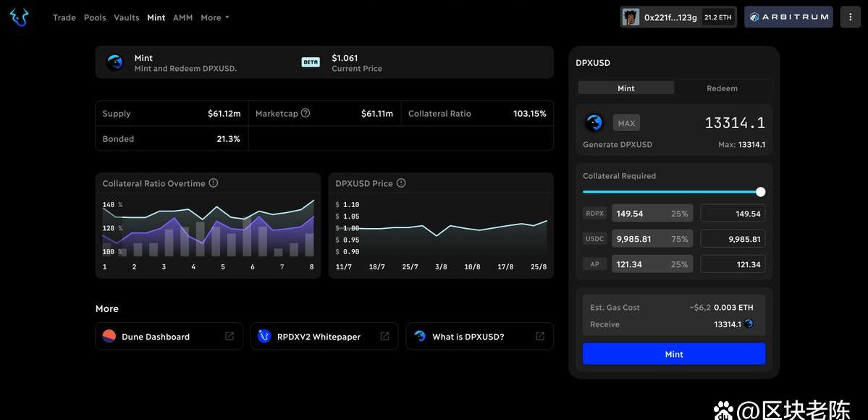Click RPDXV2 Whitepaper external link icon

click(384, 336)
